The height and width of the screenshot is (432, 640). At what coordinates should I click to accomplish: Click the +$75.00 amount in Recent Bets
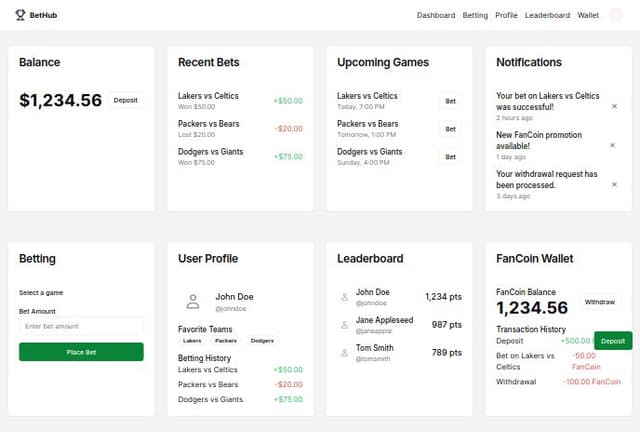288,156
